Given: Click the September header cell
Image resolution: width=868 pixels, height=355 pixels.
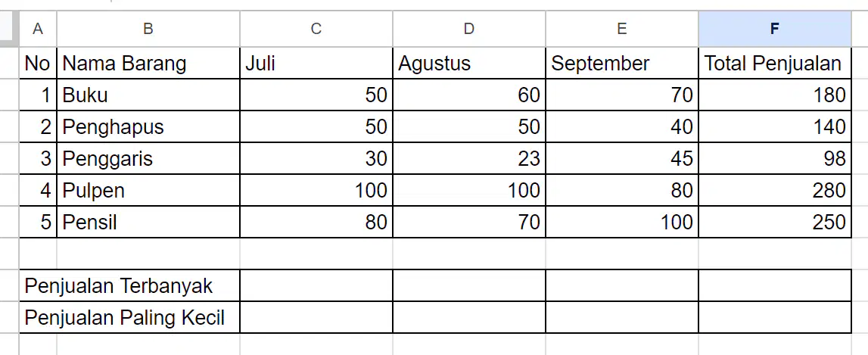Looking at the screenshot, I should [621, 63].
